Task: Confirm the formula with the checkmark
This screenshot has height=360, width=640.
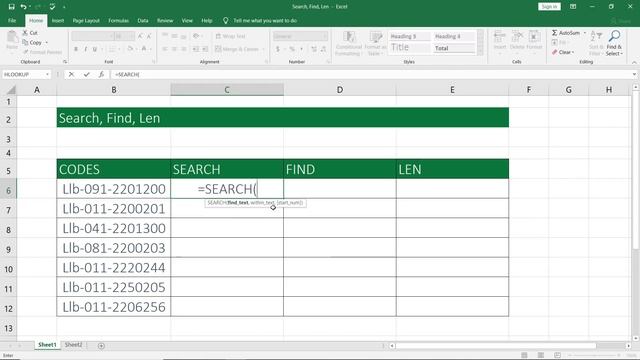Action: point(87,74)
